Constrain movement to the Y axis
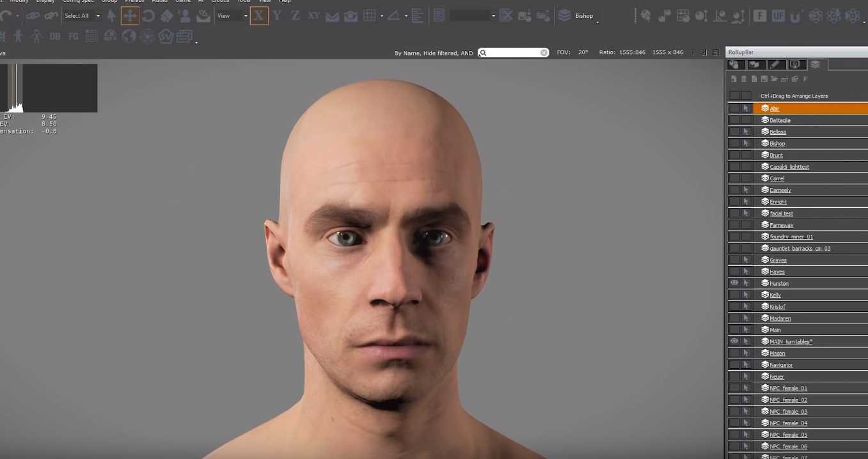This screenshot has height=459, width=868. coord(277,15)
